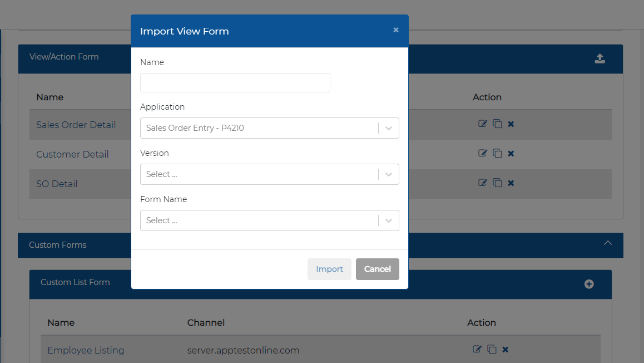Delete the Customer Detail form

pos(511,153)
